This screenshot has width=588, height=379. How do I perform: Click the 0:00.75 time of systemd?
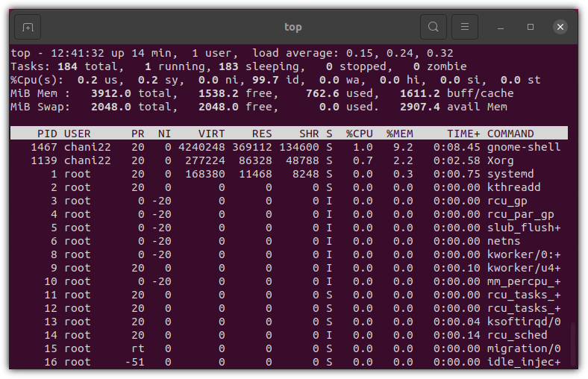pos(457,174)
